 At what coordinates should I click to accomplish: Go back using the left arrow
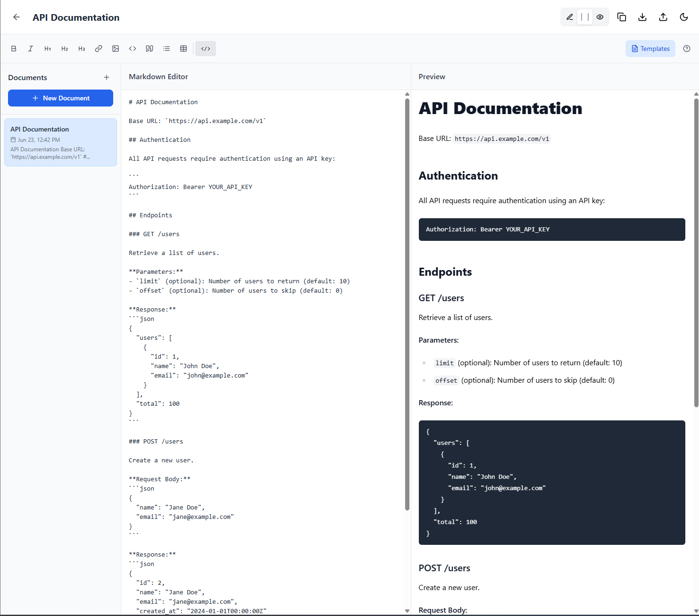tap(17, 17)
